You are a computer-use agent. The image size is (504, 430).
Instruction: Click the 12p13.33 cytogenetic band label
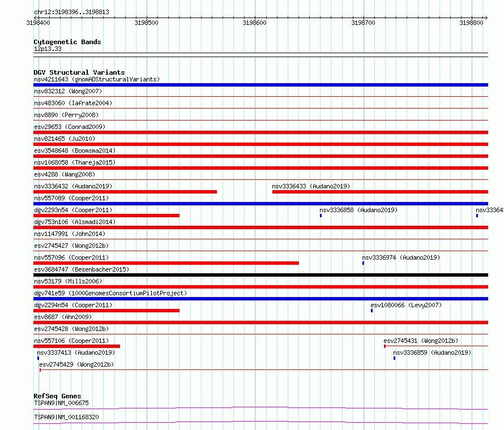tap(48, 49)
